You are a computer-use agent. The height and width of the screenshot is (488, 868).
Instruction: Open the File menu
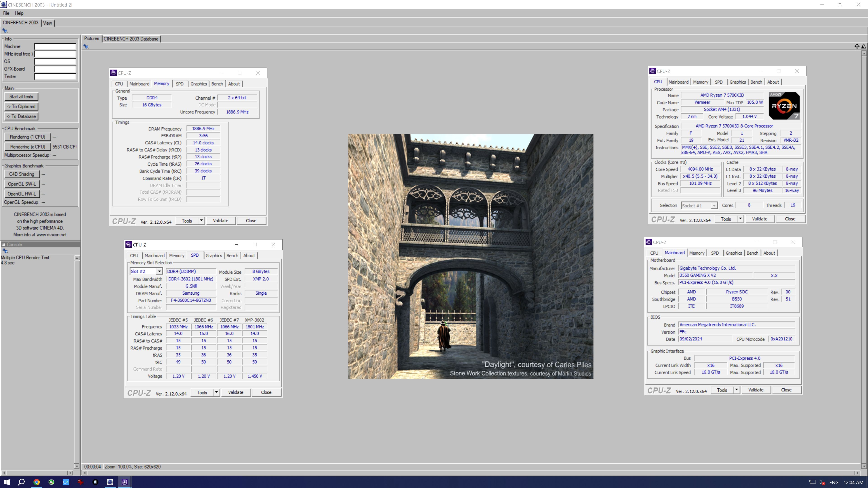pos(6,13)
